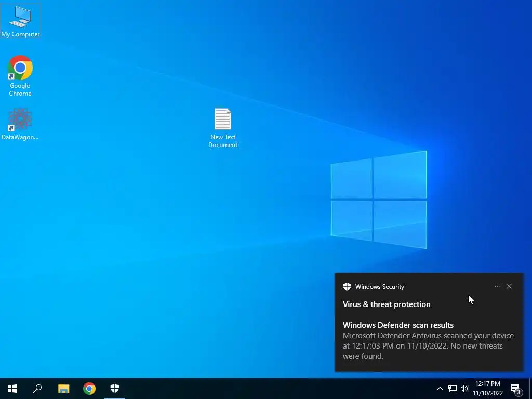Select the DataWagon desktop shortcut
This screenshot has width=532, height=399.
pos(20,124)
